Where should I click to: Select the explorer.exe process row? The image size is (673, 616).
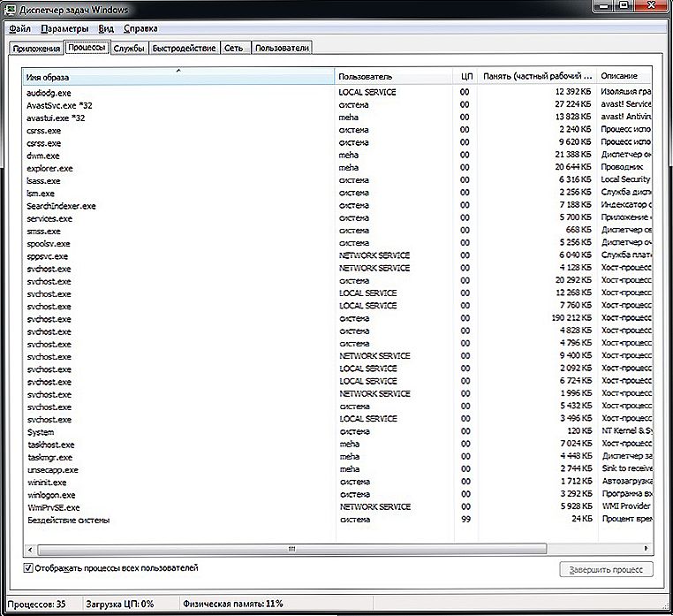[x=50, y=167]
